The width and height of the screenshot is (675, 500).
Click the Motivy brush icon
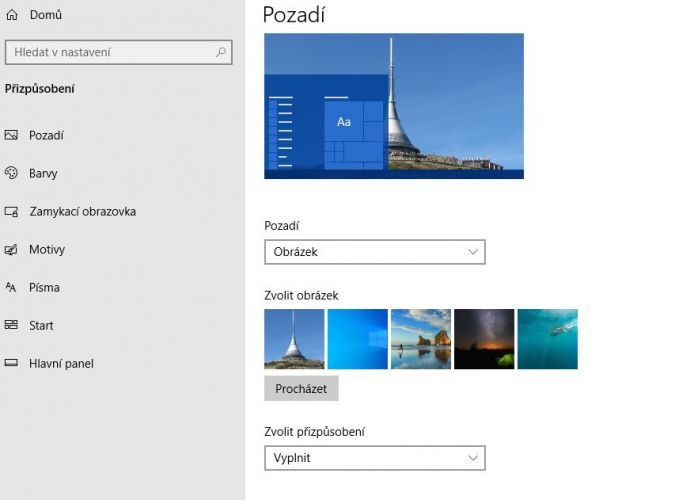(11, 249)
